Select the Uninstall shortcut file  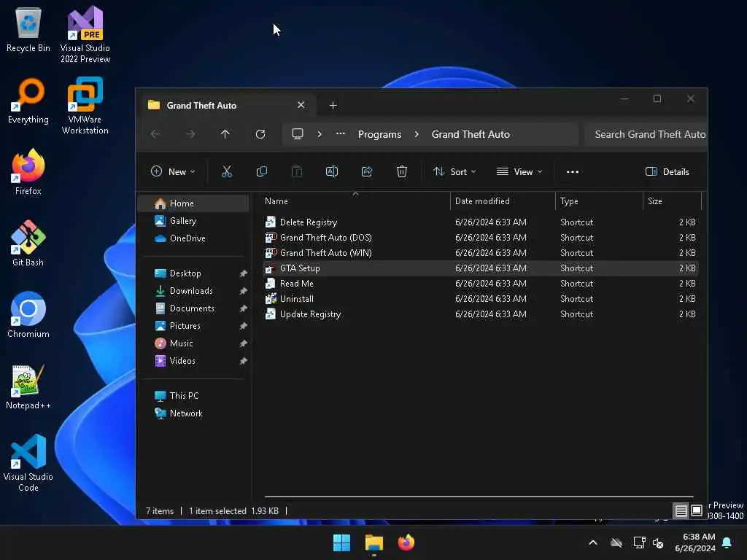[481, 299]
